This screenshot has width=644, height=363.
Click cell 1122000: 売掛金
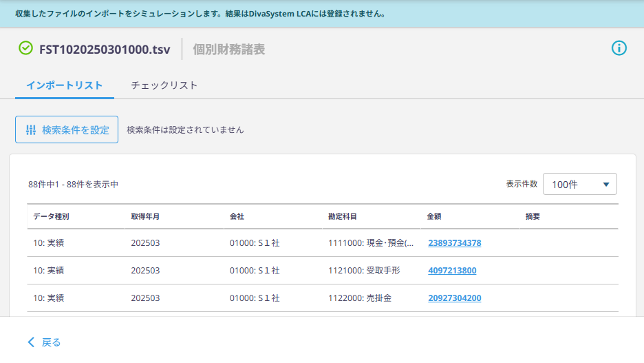360,298
